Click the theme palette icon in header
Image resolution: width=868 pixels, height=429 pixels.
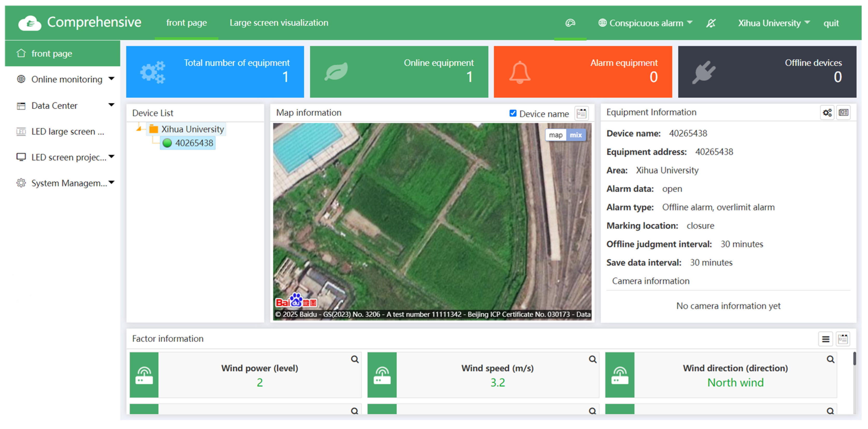tap(570, 23)
